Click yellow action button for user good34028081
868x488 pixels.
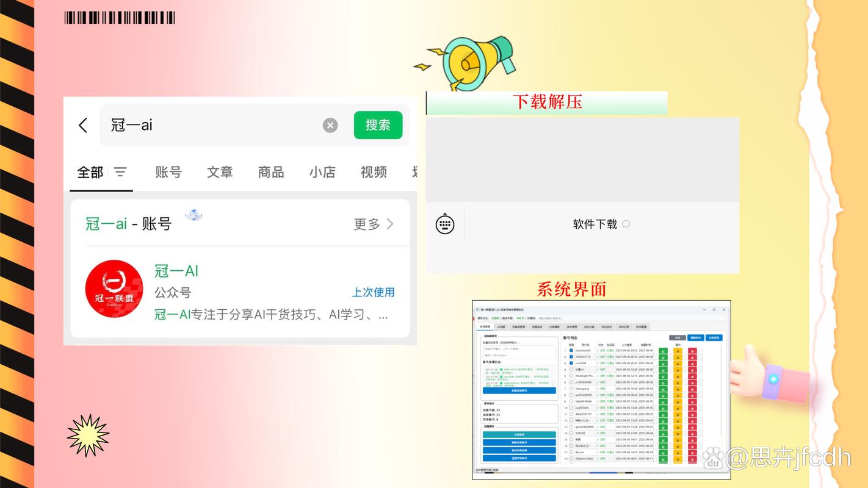click(678, 427)
